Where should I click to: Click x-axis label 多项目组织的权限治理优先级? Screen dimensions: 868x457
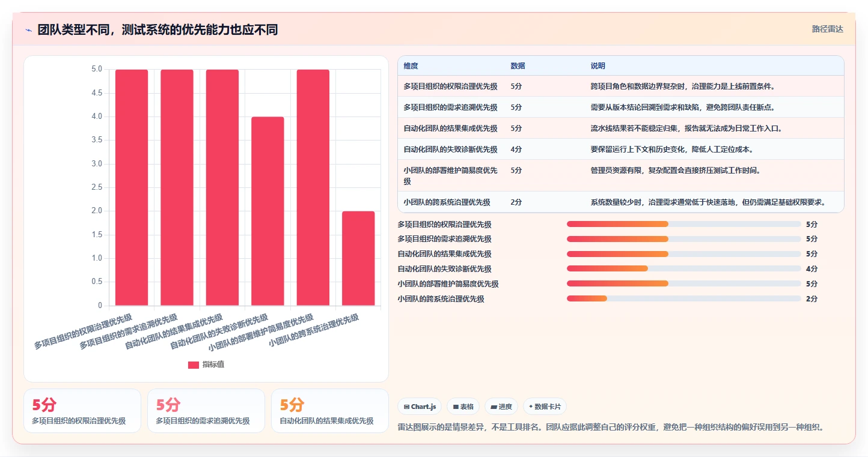(83, 331)
